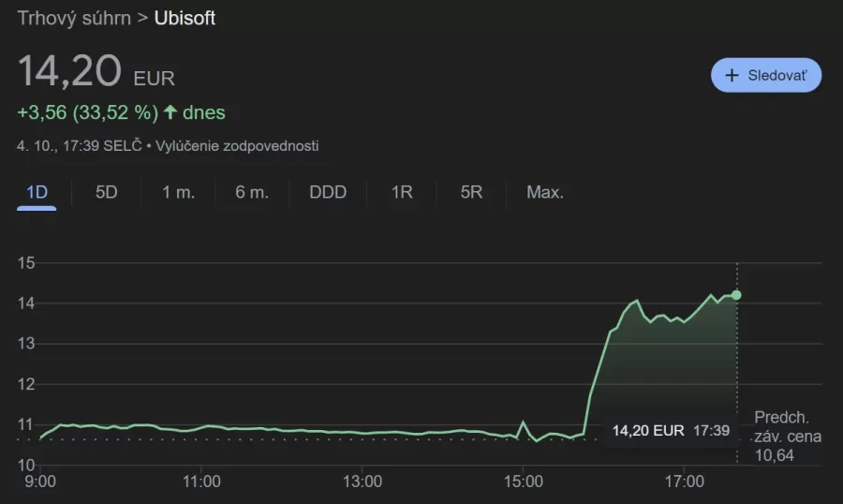The height and width of the screenshot is (504, 843).
Task: Click the +3,56 (33,52 %) change text
Action: (x=88, y=112)
